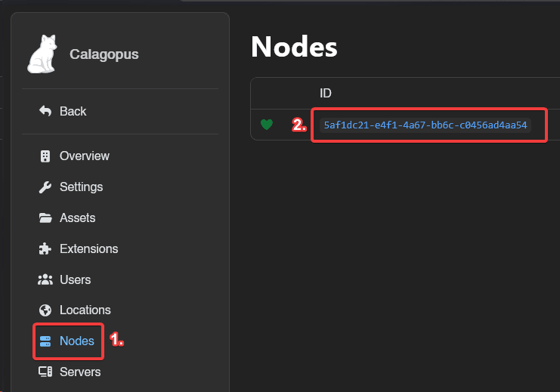Click the Nodes server icon in sidebar
This screenshot has height=392, width=560.
pos(45,341)
